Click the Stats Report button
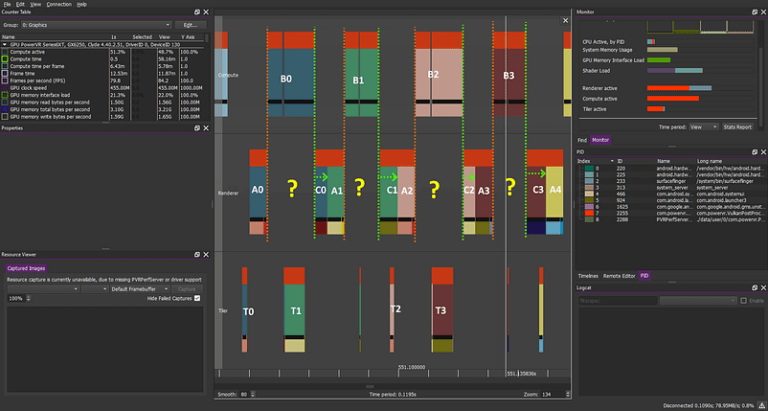The image size is (768, 411). 738,127
